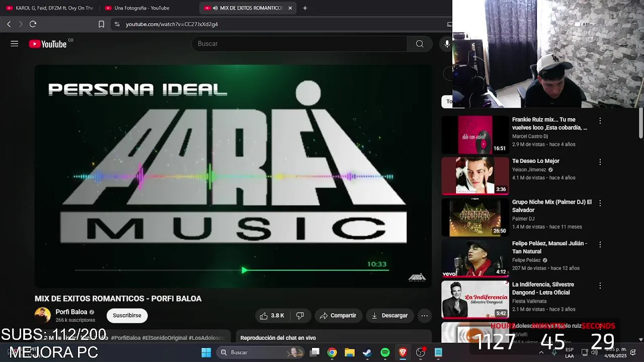Viewport: 644px width, 362px height.
Task: Open ESP LAA language switcher
Action: click(570, 352)
